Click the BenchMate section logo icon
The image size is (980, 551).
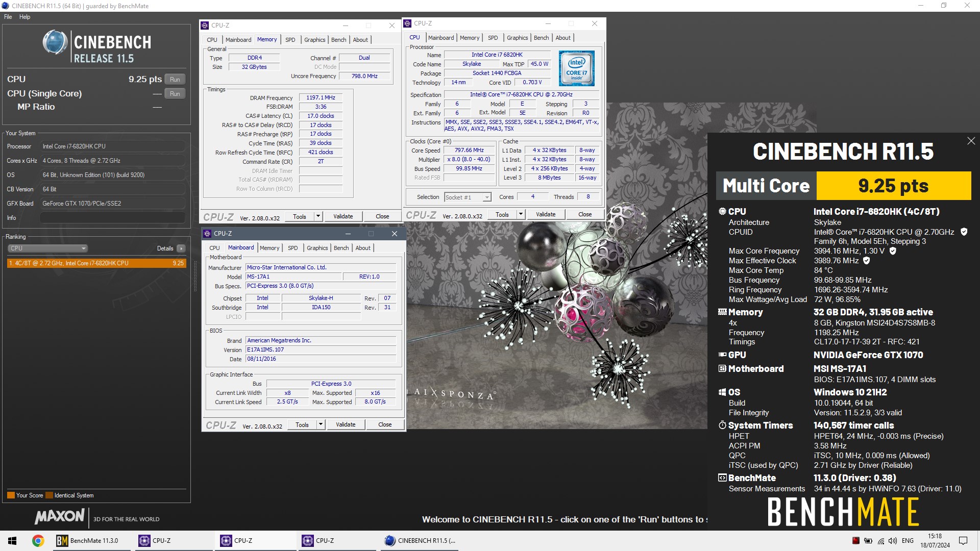[722, 478]
